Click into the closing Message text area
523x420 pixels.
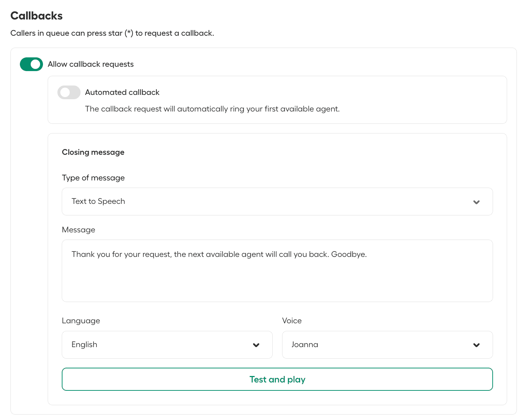(277, 278)
